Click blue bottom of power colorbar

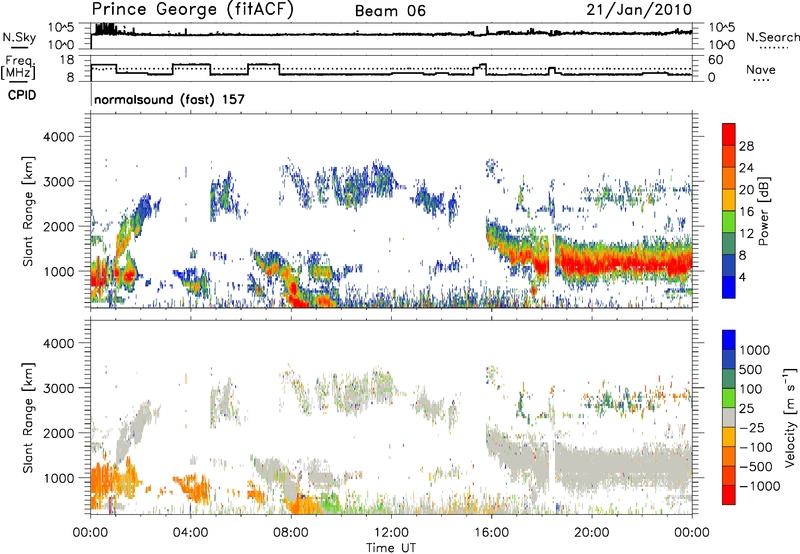pos(729,287)
